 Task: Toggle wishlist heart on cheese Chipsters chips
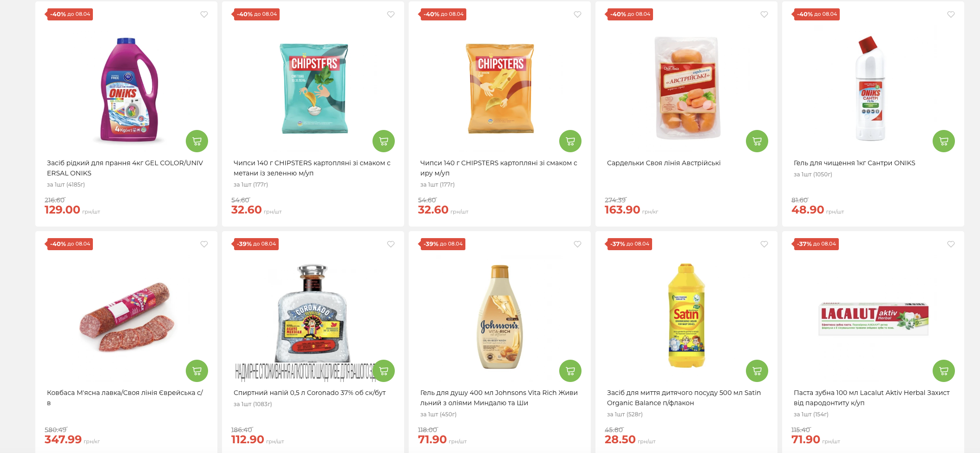[577, 14]
